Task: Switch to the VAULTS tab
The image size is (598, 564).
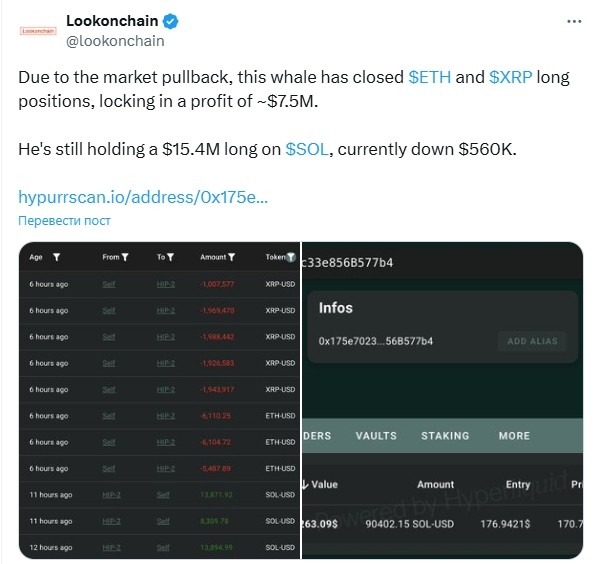Action: (376, 436)
